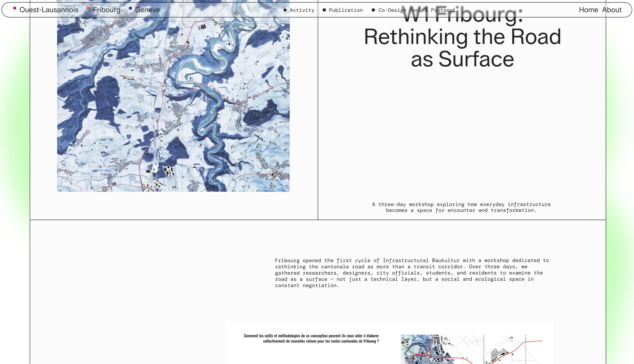Open the About page

click(611, 10)
